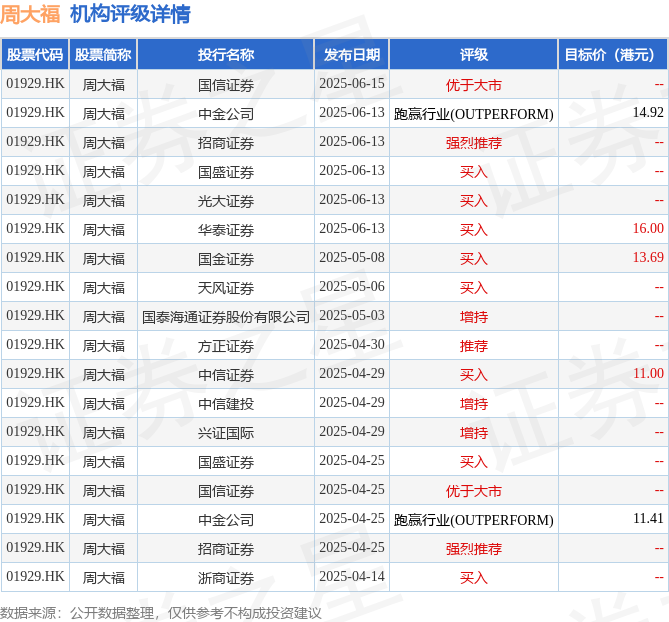This screenshot has width=669, height=622.
Task: Click the 中信建投 cell
Action: [226, 404]
